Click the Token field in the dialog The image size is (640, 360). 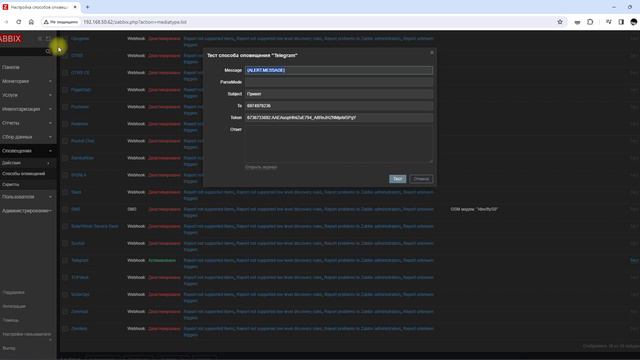339,118
